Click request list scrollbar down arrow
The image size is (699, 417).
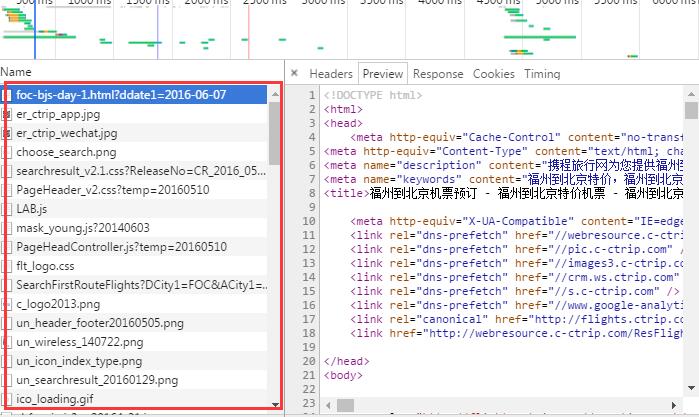coord(275,401)
